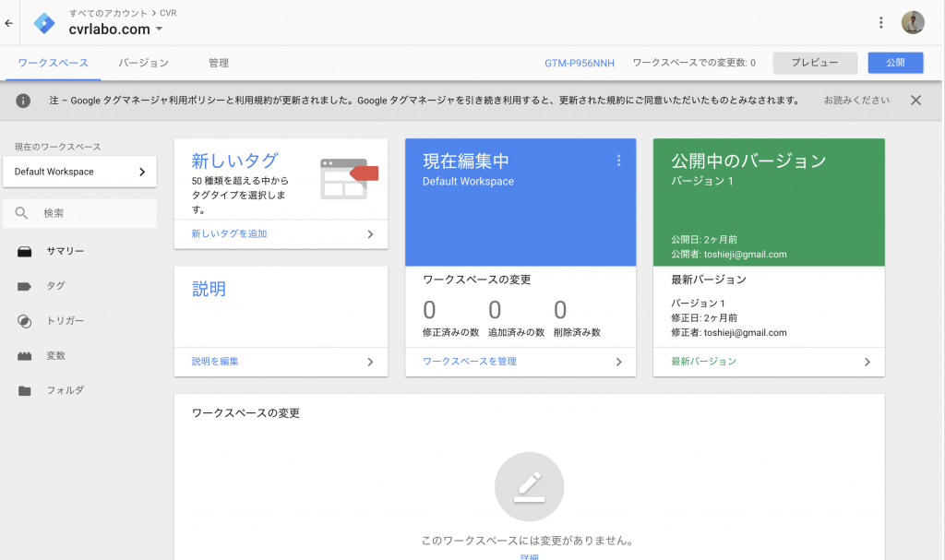The width and height of the screenshot is (945, 560).
Task: Click the プレビュー button
Action: point(815,63)
